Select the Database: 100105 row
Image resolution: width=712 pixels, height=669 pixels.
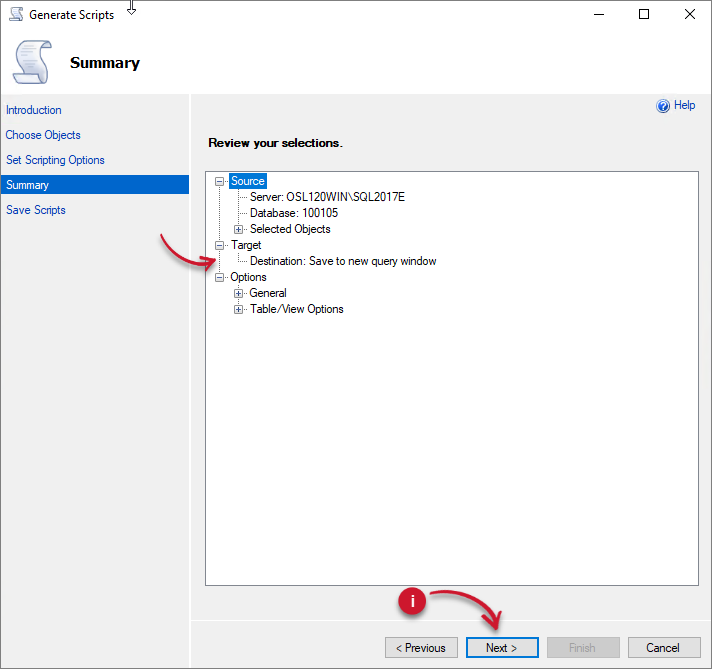tap(294, 213)
